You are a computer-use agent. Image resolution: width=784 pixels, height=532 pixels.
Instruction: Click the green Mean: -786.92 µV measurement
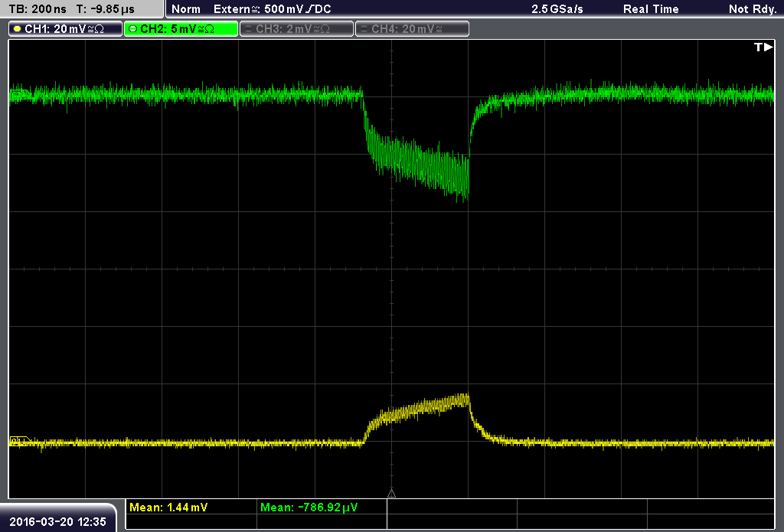pos(309,507)
